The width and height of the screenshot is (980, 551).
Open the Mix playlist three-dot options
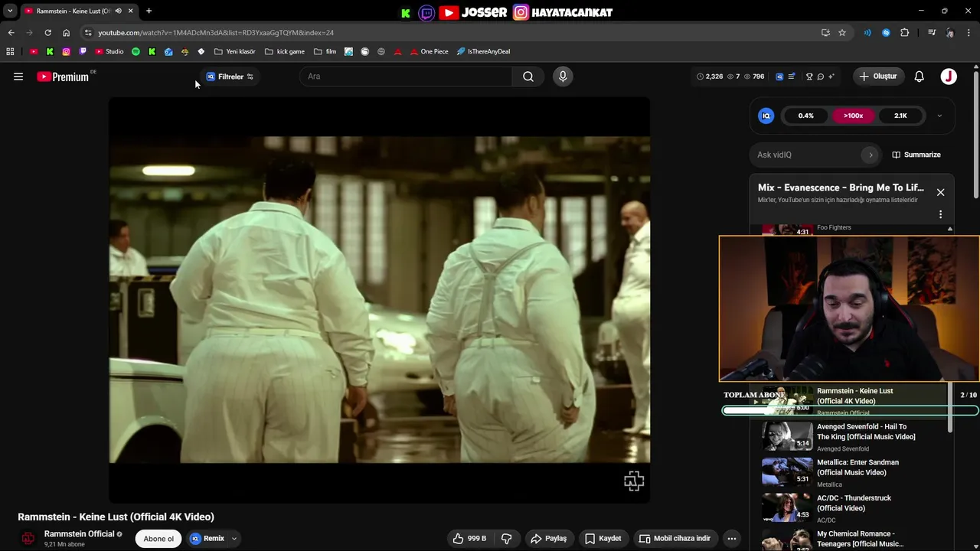pos(940,214)
